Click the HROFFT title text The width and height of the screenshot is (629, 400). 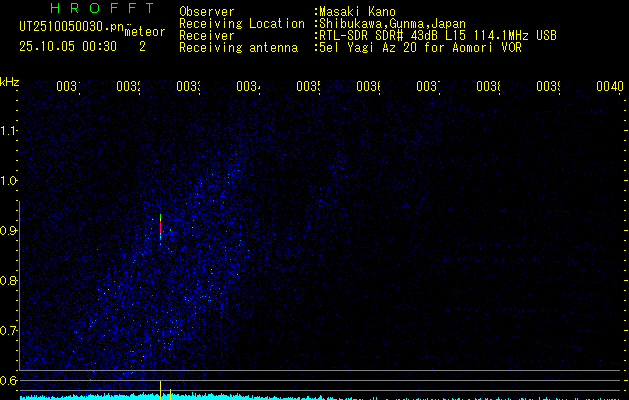coord(102,8)
